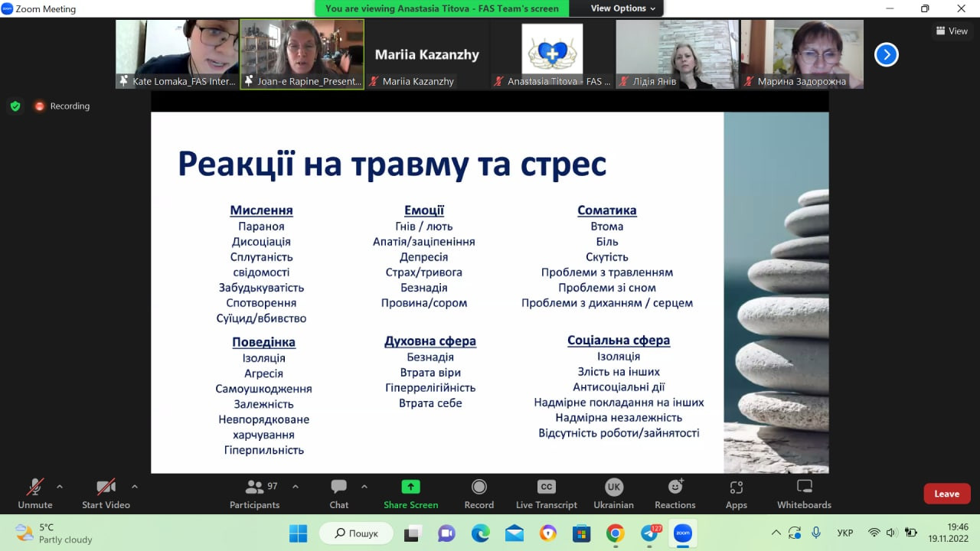The width and height of the screenshot is (980, 551).
Task: Click the Zoom Meeting window title icon
Action: pos(8,8)
